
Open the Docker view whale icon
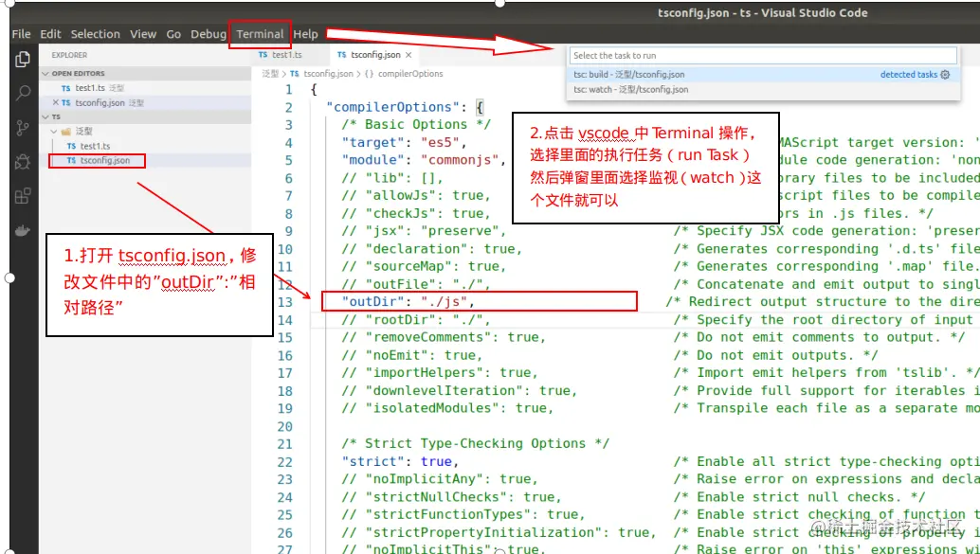pos(23,230)
